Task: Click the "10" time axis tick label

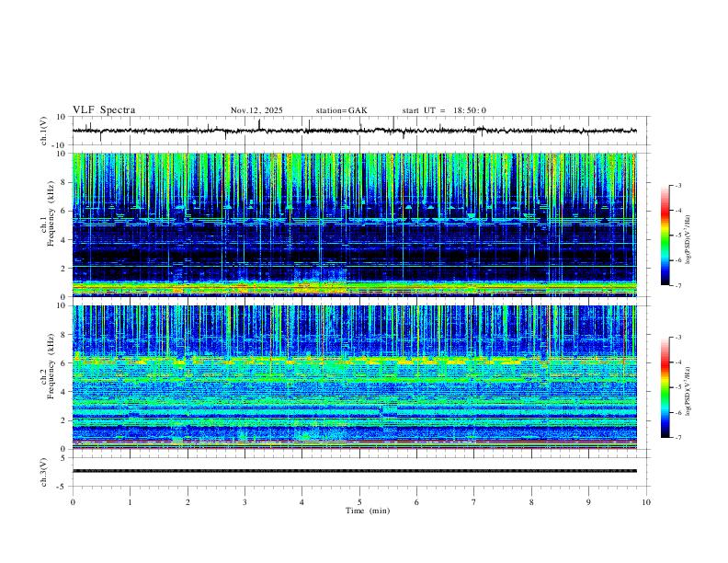Action: tap(646, 502)
